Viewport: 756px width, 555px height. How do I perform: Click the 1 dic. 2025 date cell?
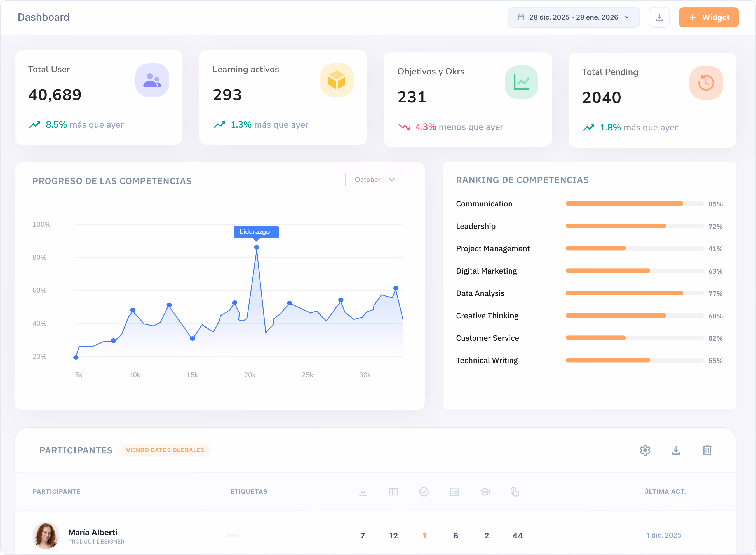664,535
